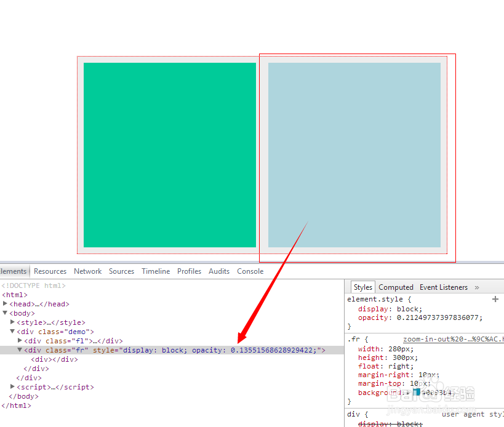
Task: Click the light blue box in the page
Action: 354,155
